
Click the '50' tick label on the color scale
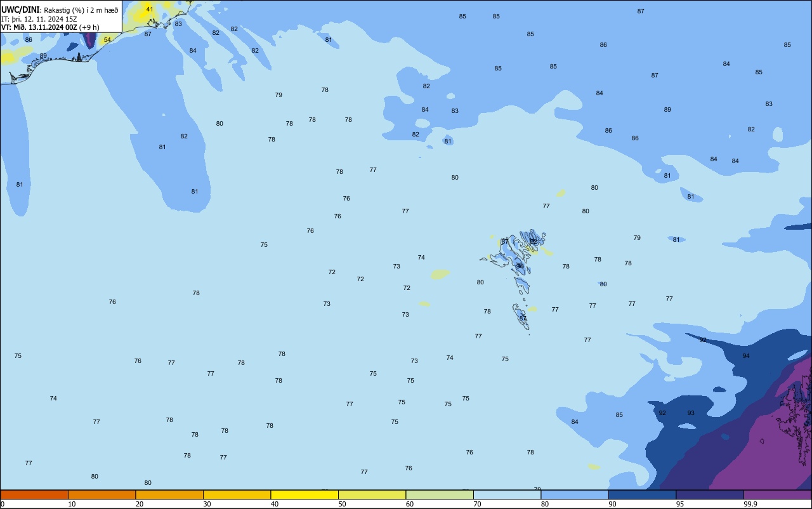point(342,504)
